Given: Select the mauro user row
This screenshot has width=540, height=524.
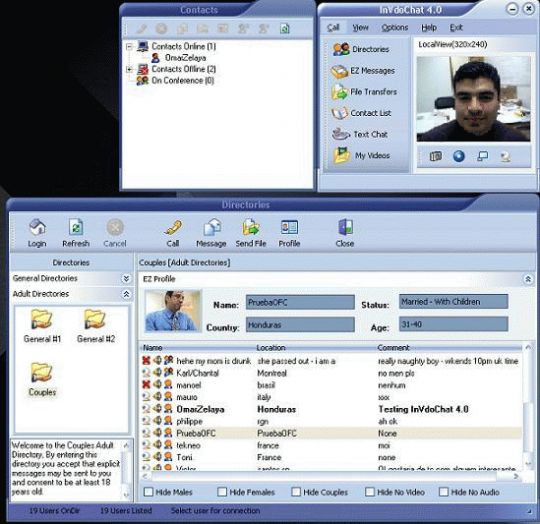Looking at the screenshot, I should 331,397.
